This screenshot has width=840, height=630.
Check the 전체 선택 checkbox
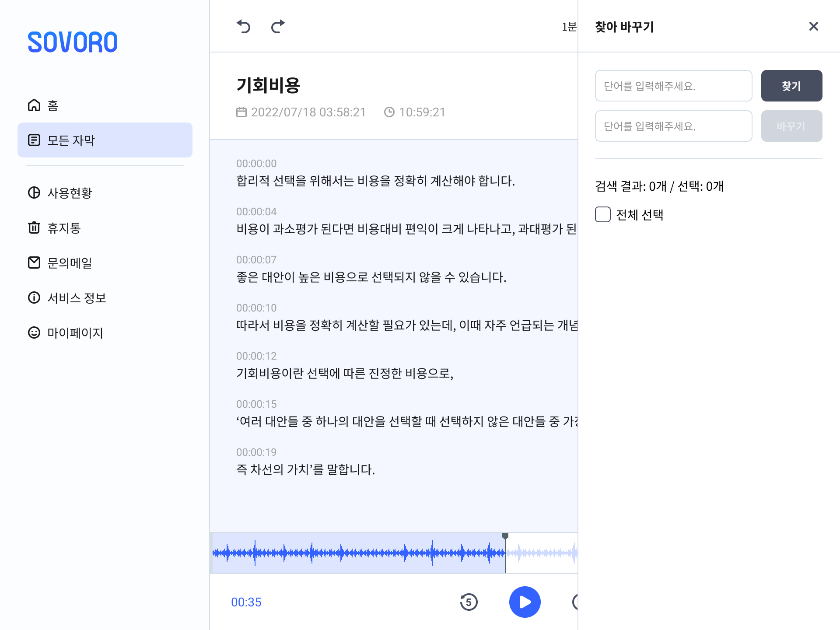point(603,214)
